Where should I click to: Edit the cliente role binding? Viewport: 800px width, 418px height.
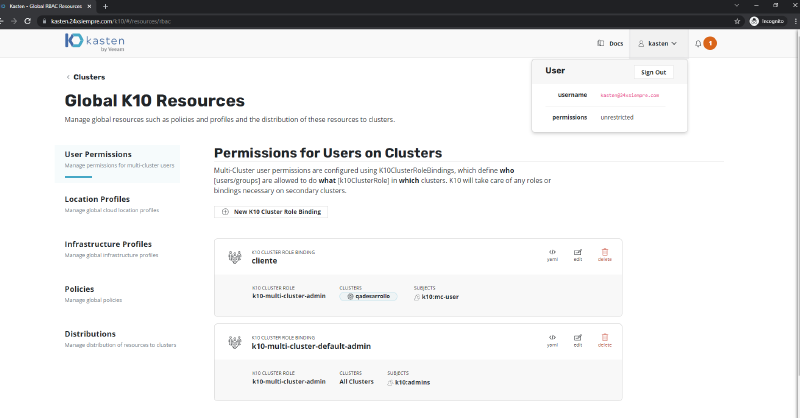coord(578,255)
